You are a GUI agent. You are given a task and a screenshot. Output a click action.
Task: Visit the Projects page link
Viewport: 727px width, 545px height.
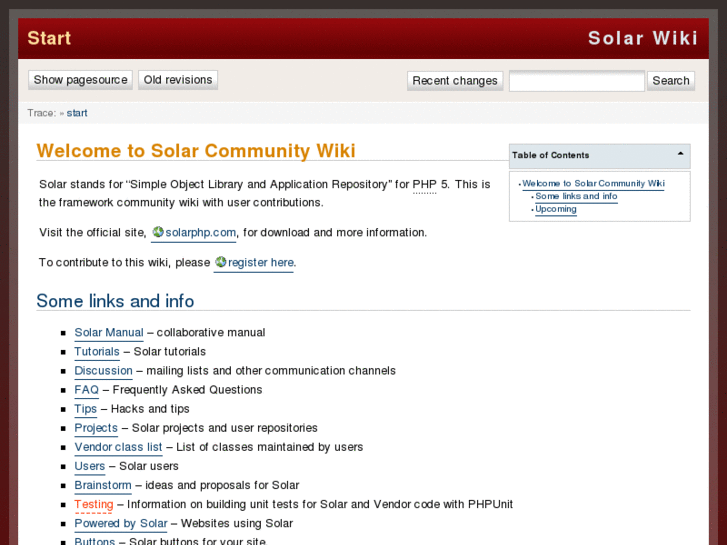point(96,428)
